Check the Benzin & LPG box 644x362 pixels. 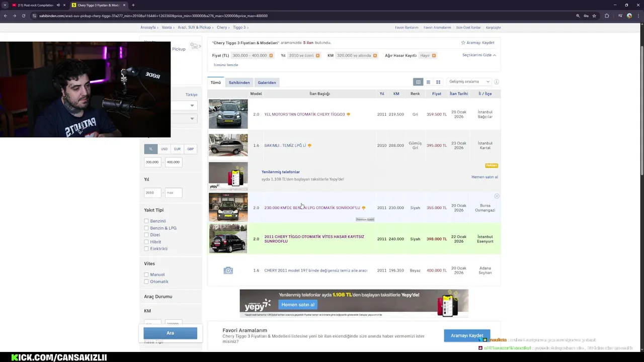click(146, 228)
